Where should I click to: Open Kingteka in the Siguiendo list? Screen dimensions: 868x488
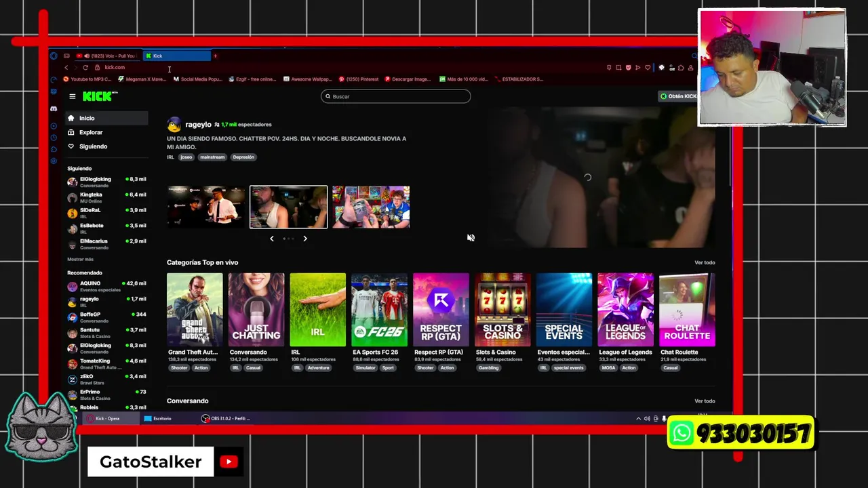point(106,197)
